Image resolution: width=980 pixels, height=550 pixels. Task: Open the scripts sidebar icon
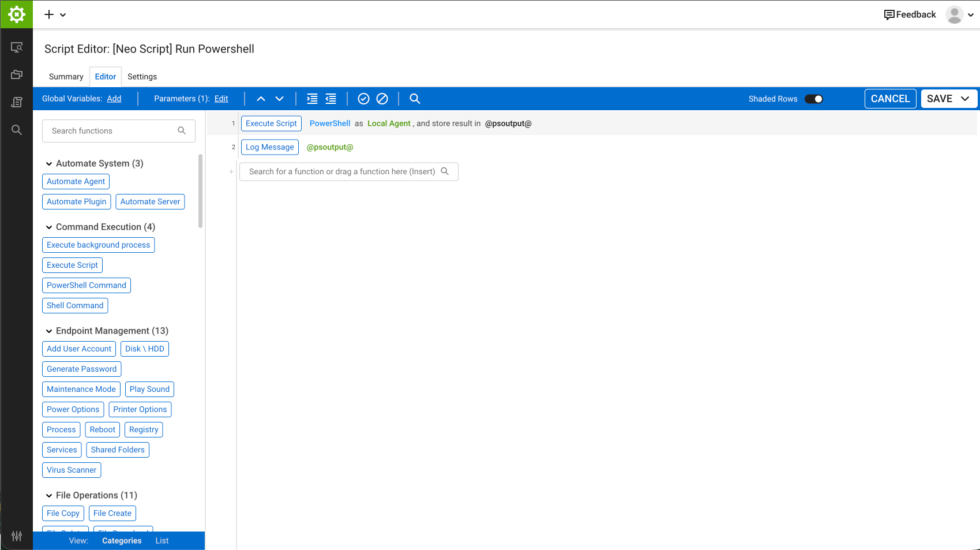pyautogui.click(x=17, y=102)
